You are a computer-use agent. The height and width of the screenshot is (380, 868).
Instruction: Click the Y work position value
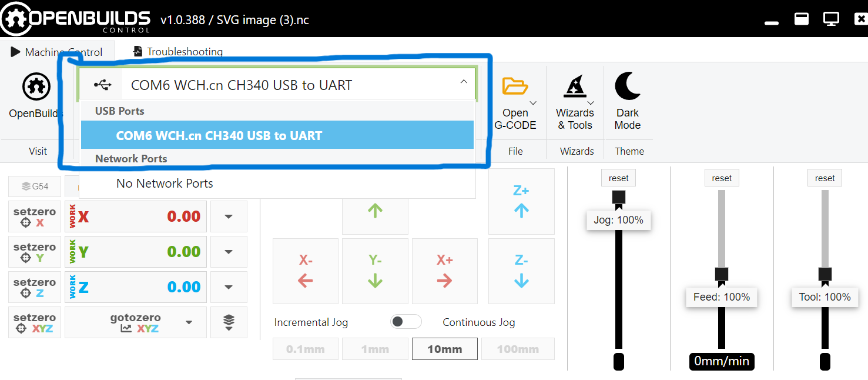184,252
